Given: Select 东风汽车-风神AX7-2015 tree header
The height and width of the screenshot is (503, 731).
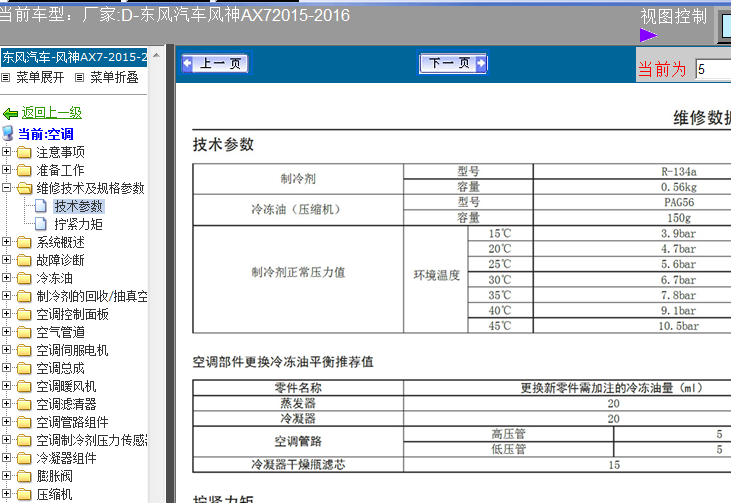Looking at the screenshot, I should coord(74,57).
